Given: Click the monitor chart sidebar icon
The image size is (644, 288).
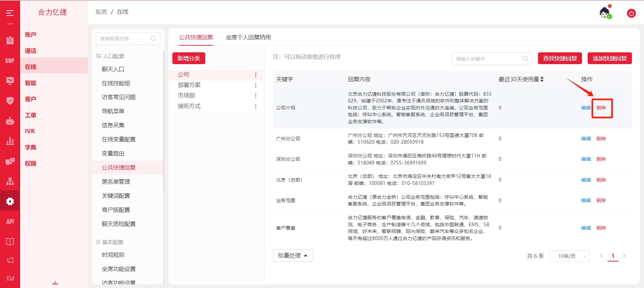Looking at the screenshot, I should point(10,81).
